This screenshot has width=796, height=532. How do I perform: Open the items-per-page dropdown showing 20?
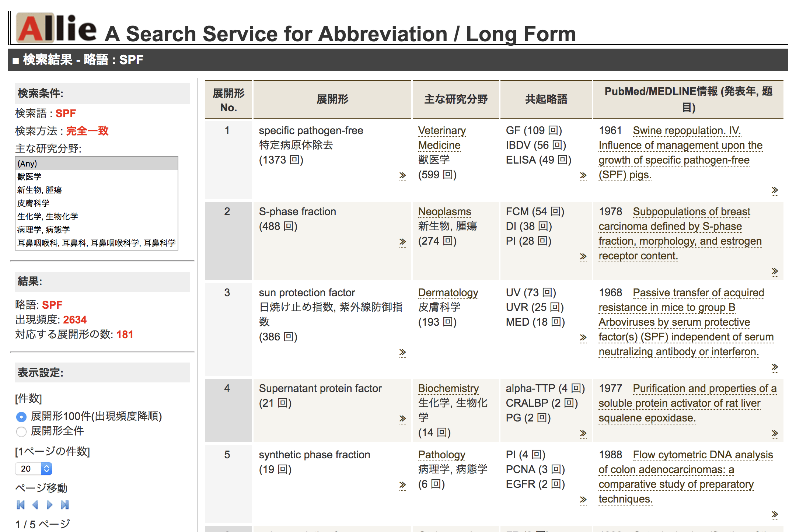click(x=34, y=469)
